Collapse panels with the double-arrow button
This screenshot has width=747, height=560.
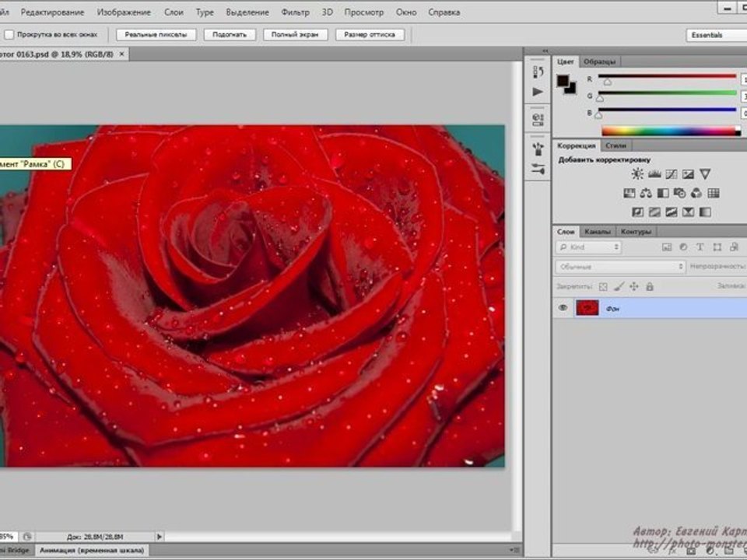(x=545, y=51)
